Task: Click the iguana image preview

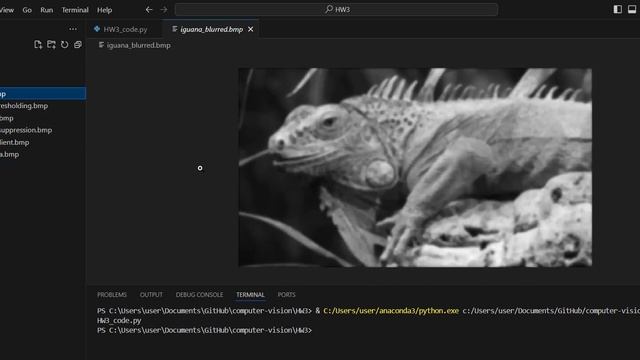Action: pos(415,167)
